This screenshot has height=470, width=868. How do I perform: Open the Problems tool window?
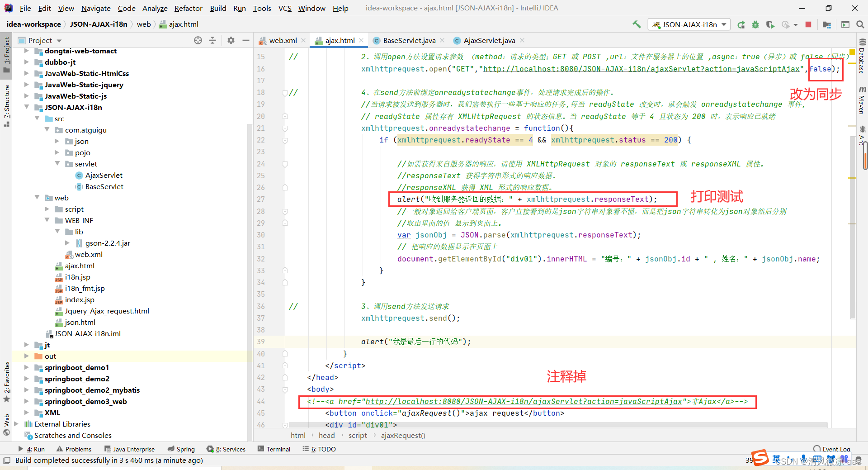(x=74, y=449)
